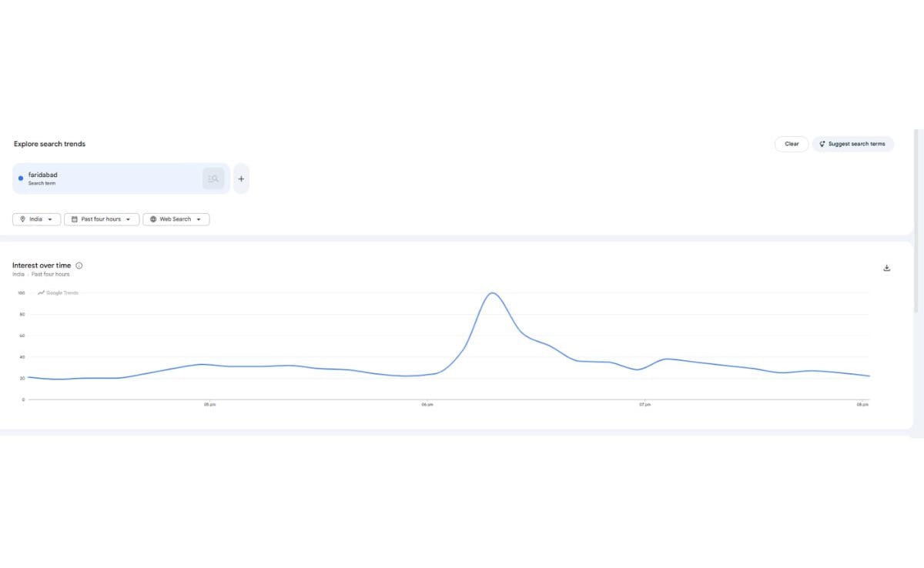Click the blue dot beside faridabad
Image resolution: width=924 pixels, height=568 pixels.
coord(21,179)
